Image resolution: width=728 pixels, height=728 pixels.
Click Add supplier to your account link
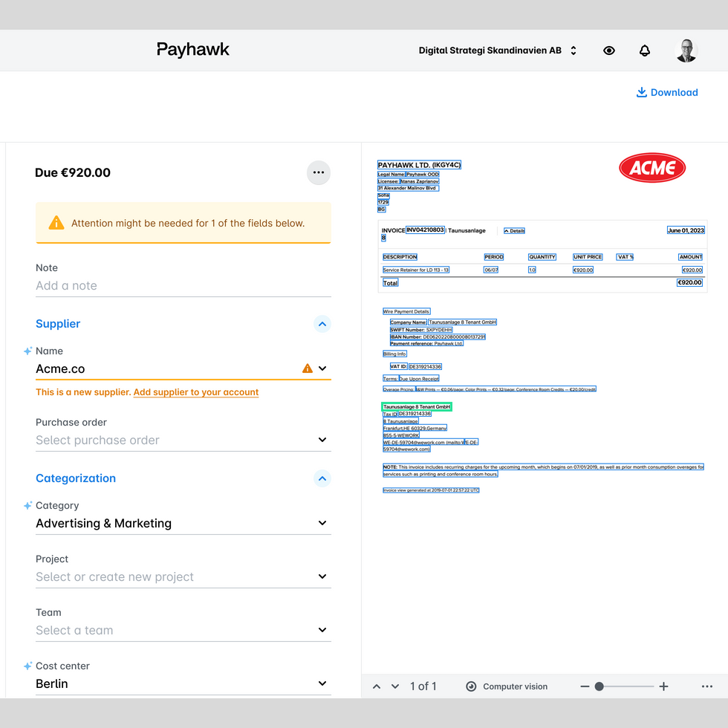click(196, 392)
